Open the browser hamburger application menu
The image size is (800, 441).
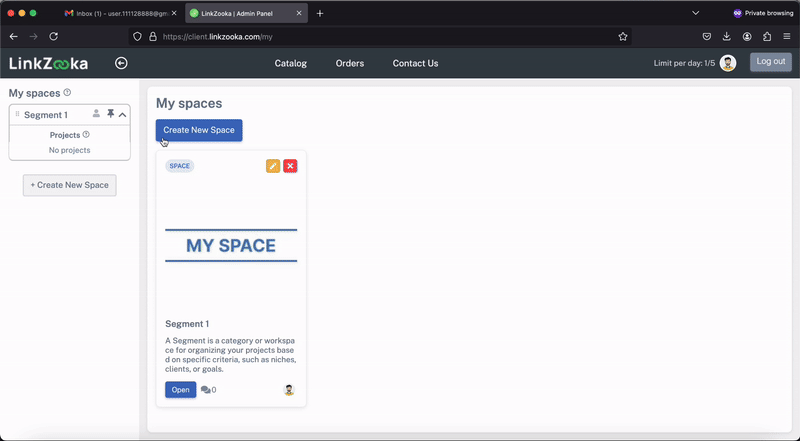pyautogui.click(x=787, y=37)
